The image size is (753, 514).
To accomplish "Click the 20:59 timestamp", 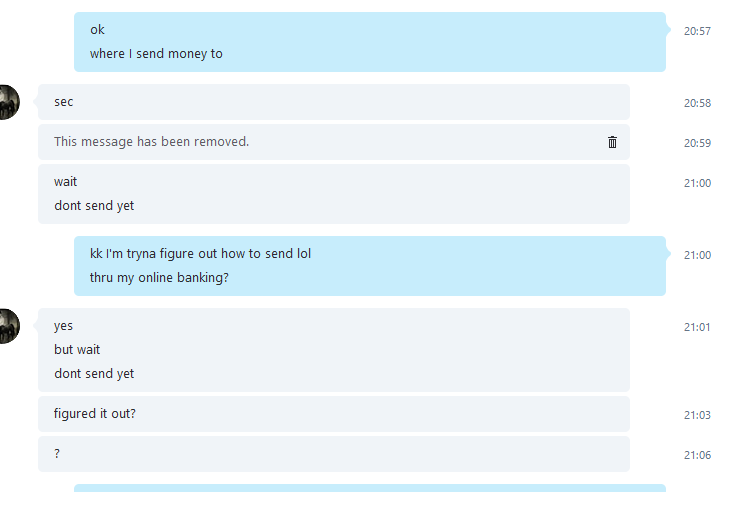I will click(x=697, y=143).
